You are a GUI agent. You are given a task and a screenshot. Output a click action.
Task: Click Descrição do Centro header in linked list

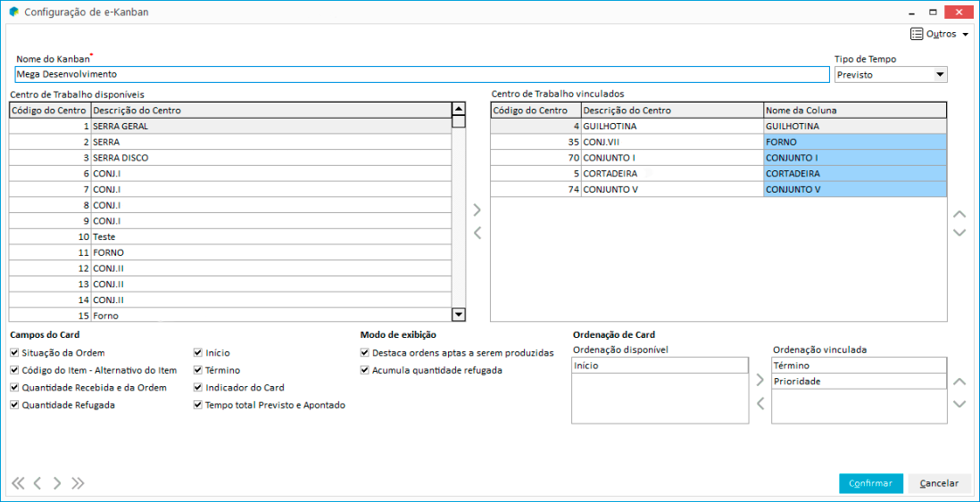tap(672, 110)
